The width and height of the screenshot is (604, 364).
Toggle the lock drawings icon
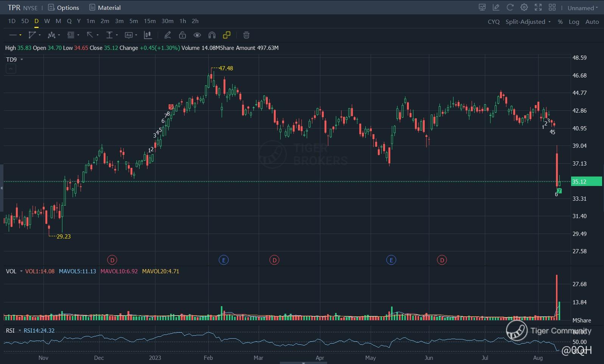click(182, 35)
